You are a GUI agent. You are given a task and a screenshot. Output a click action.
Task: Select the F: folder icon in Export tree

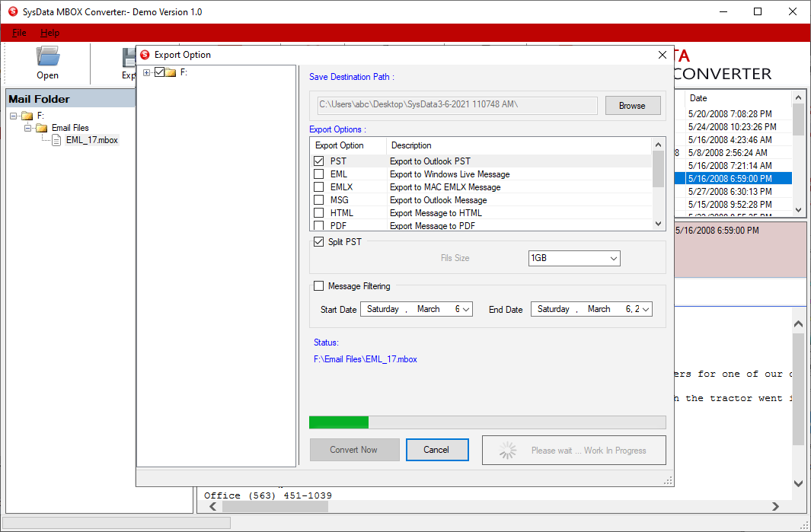[171, 73]
